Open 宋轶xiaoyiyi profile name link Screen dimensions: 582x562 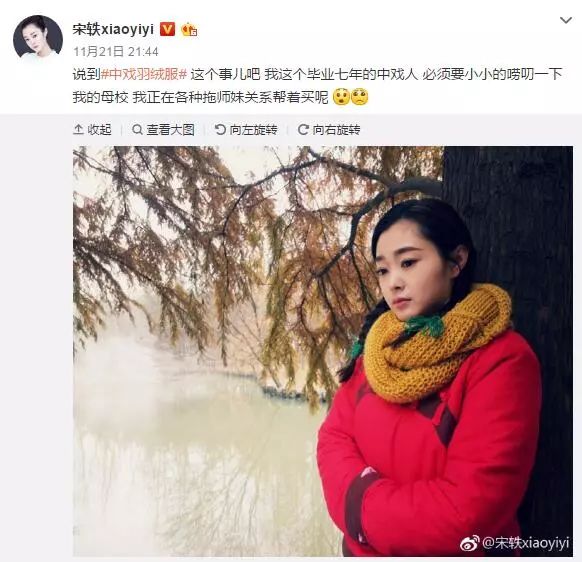[x=113, y=29]
